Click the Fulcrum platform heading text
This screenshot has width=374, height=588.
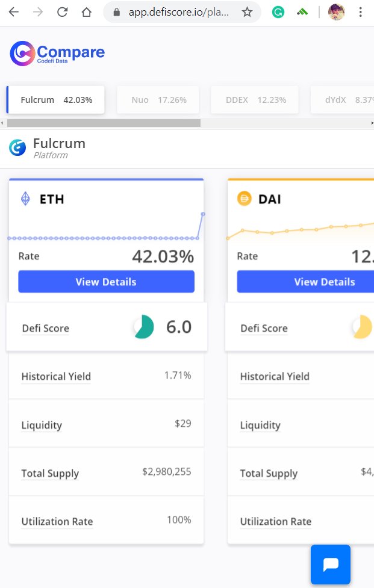click(59, 144)
